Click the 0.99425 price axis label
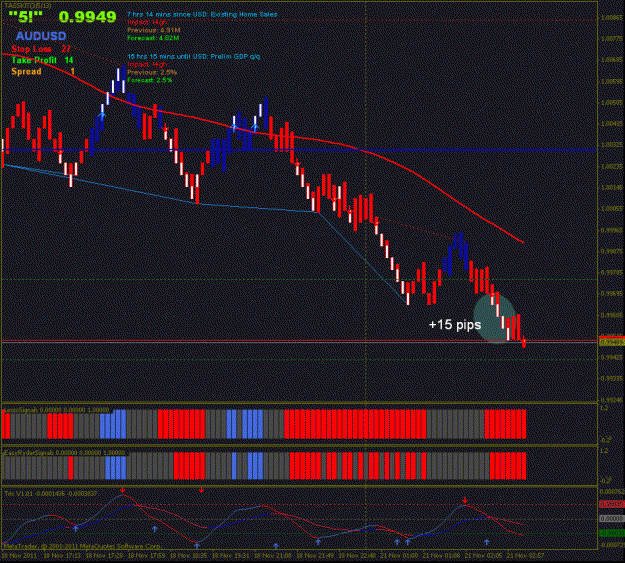This screenshot has width=625, height=563. [612, 357]
